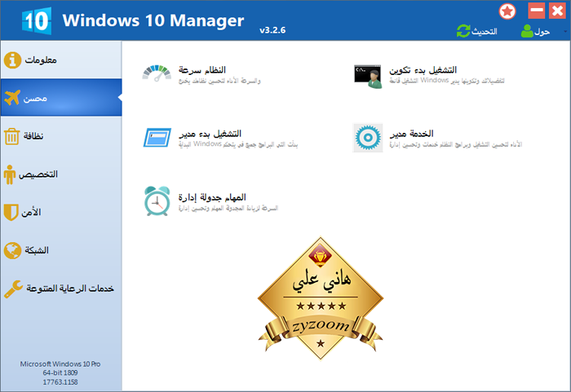The image size is (571, 392).
Task: Click the blue window icon for مدير بدء التشغيل
Action: pos(157,137)
